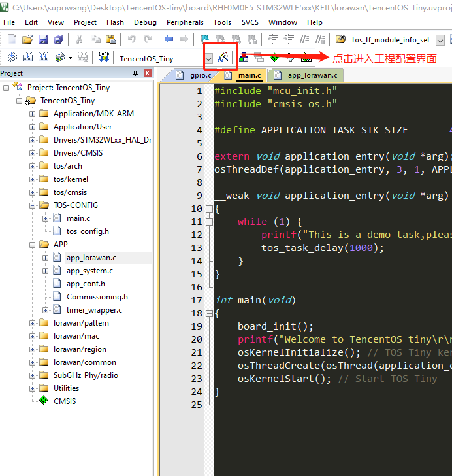Click the find text field tos_tf_module_info_set
Viewport: 452px width, 476px height.
pyautogui.click(x=391, y=40)
